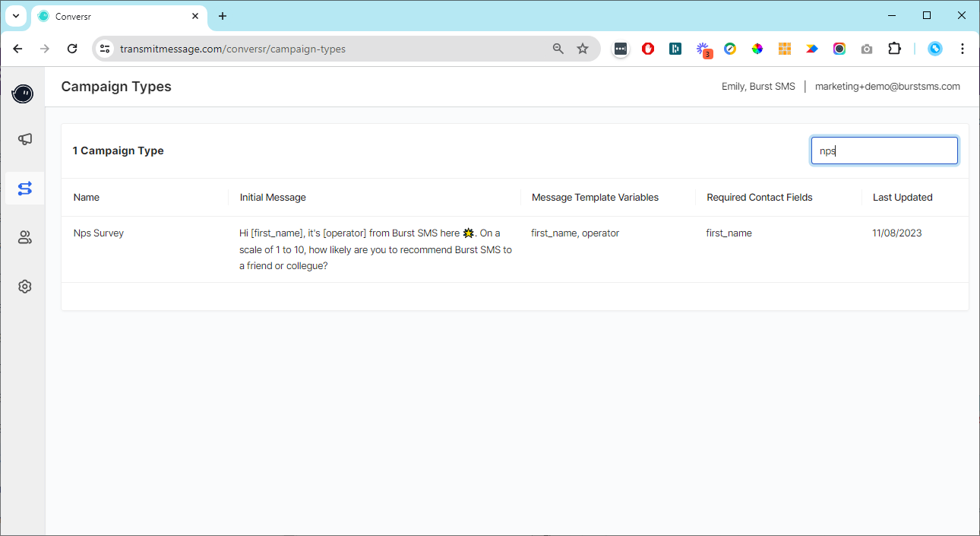Viewport: 980px width, 536px height.
Task: Open the circular multicolor ring extension icon
Action: pos(730,49)
